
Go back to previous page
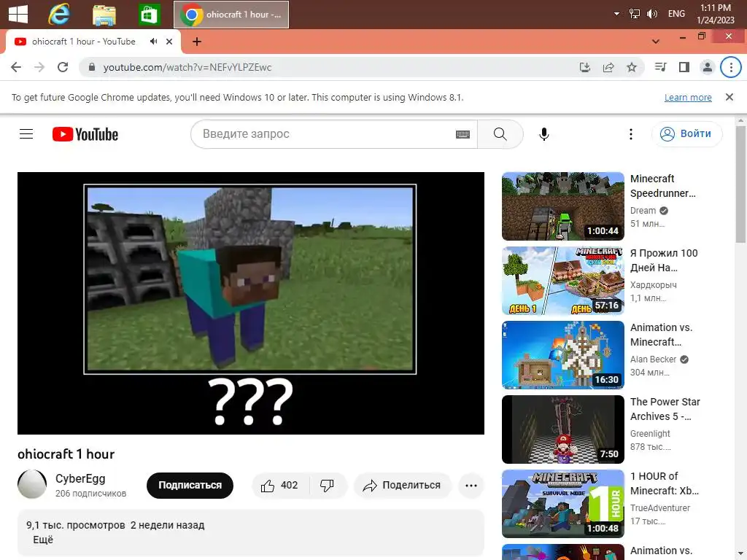16,67
